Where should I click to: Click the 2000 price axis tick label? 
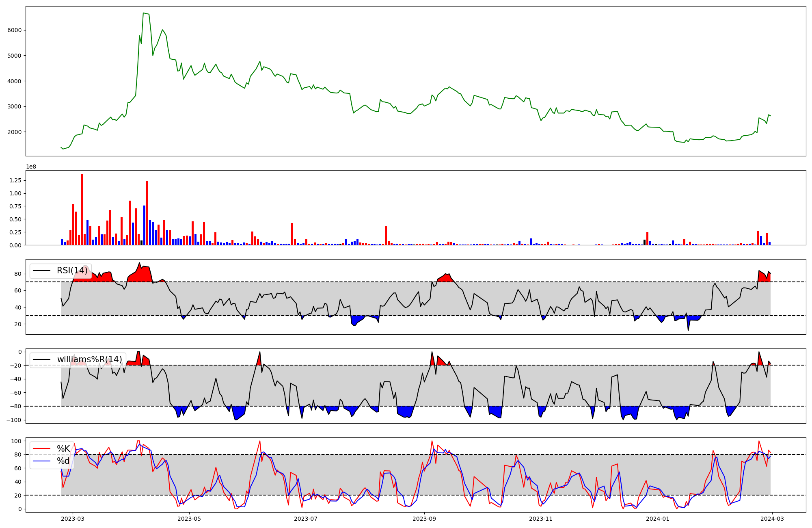click(15, 132)
